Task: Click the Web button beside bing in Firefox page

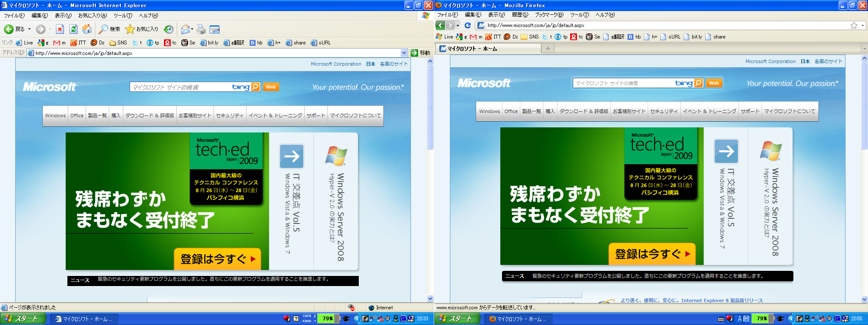Action: pos(714,83)
